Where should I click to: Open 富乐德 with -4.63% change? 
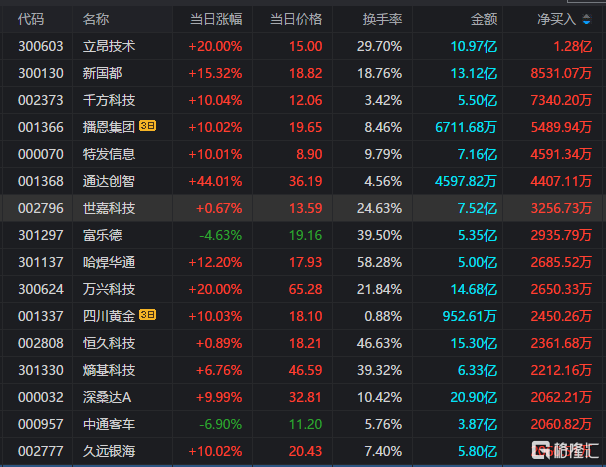[102, 235]
